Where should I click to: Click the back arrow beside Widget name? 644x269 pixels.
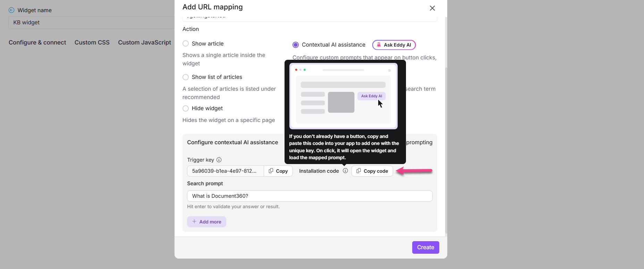11,10
